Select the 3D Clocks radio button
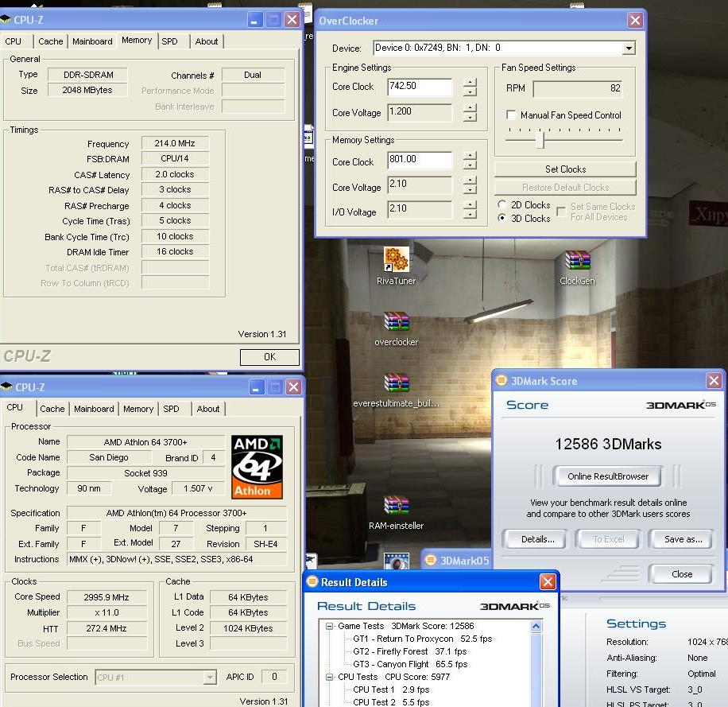 tap(502, 218)
